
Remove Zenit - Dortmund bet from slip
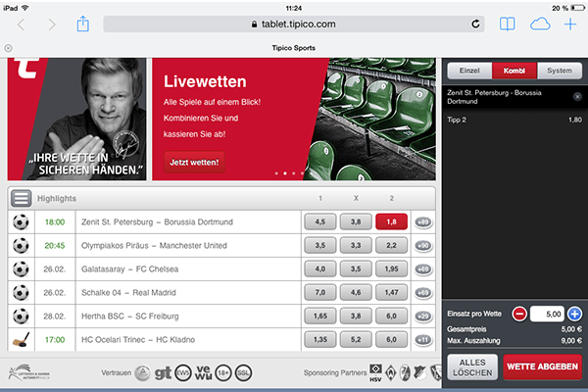click(577, 97)
